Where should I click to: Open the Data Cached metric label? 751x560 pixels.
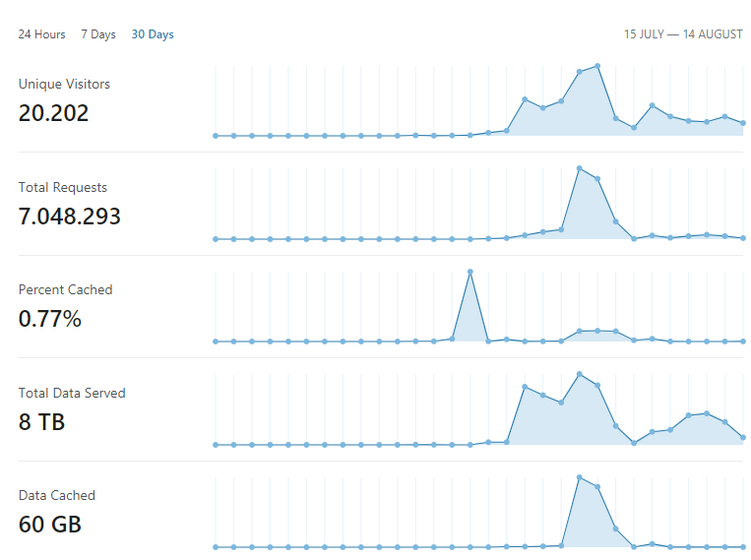(x=57, y=495)
